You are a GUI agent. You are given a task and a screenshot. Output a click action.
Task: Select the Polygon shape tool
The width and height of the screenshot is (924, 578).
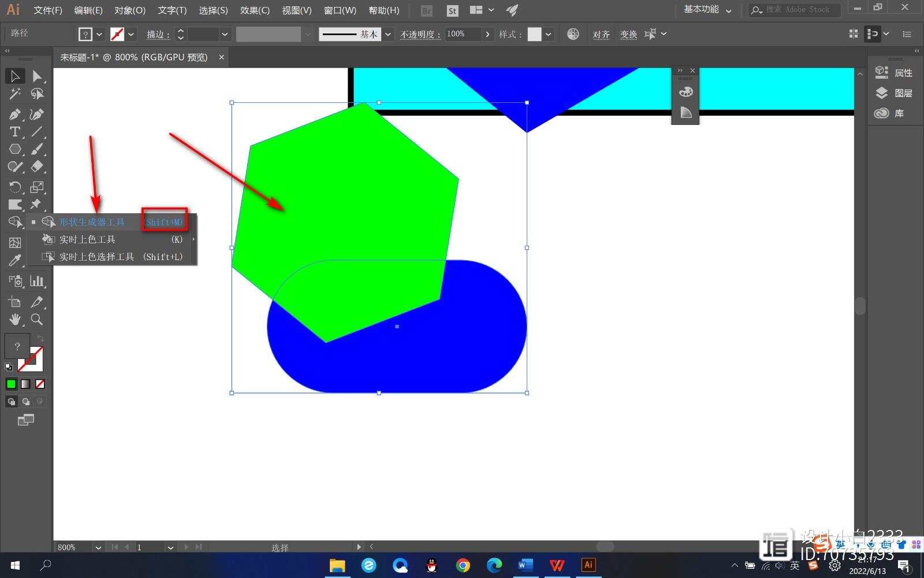coord(15,149)
